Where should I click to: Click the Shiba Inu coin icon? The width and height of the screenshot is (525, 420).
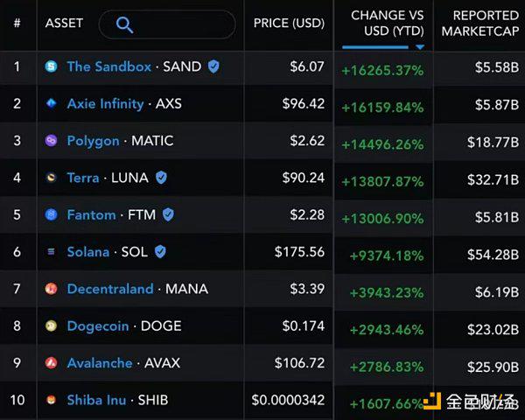tap(51, 400)
